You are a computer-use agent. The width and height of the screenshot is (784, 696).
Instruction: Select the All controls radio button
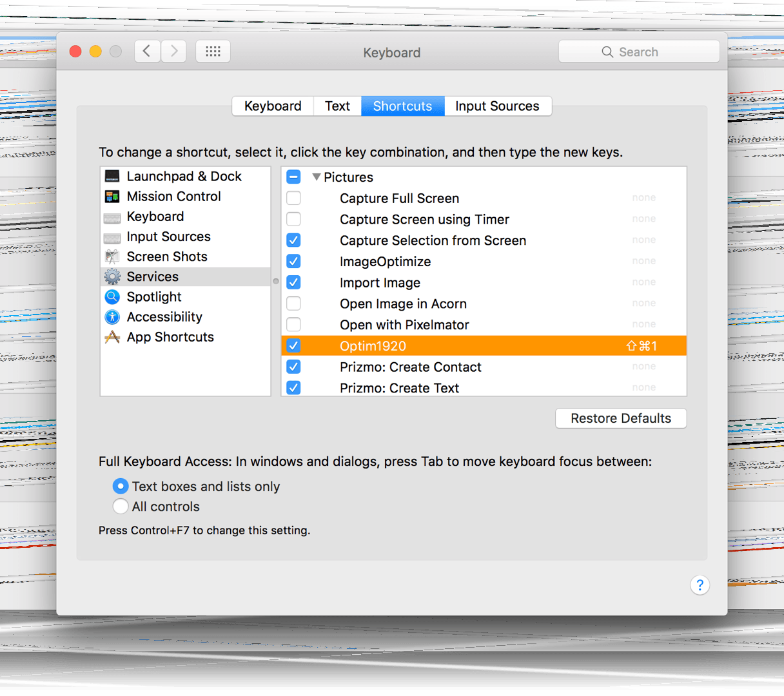coord(121,507)
